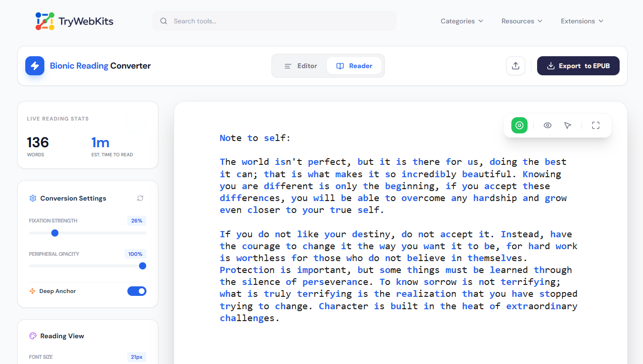Image resolution: width=643 pixels, height=364 pixels.
Task: Open the Resources dropdown
Action: coord(521,21)
